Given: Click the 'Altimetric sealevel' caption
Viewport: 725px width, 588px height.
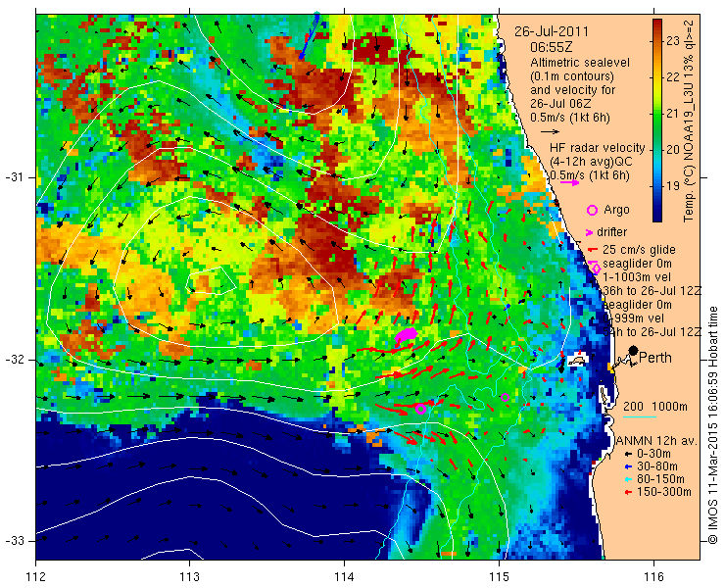Looking at the screenshot, I should click(x=580, y=63).
